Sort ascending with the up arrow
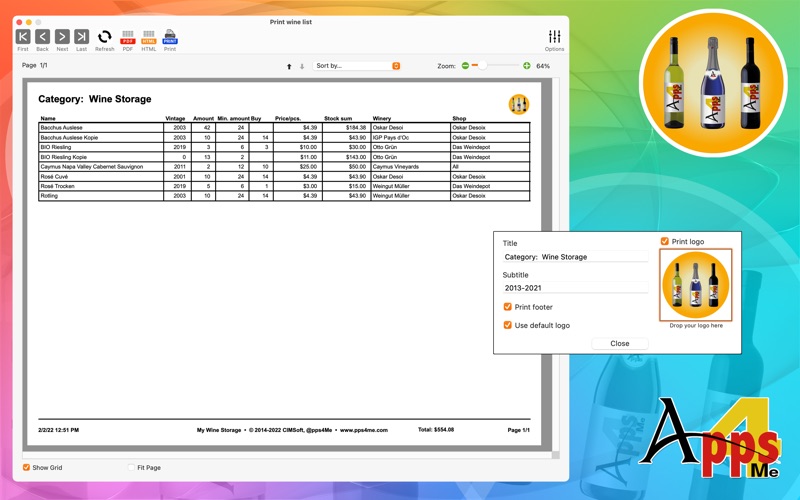The width and height of the screenshot is (800, 500). tap(289, 66)
